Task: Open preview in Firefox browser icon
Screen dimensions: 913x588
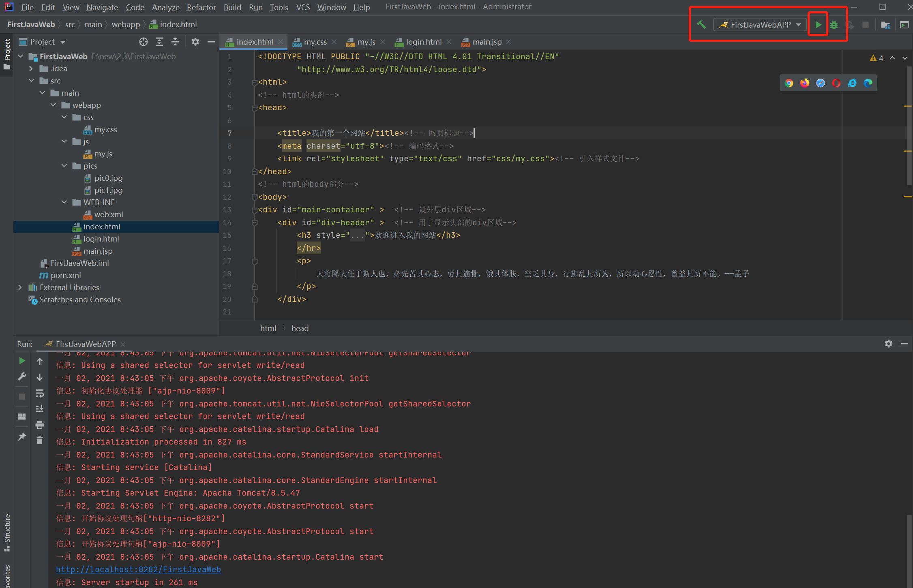Action: click(x=804, y=83)
